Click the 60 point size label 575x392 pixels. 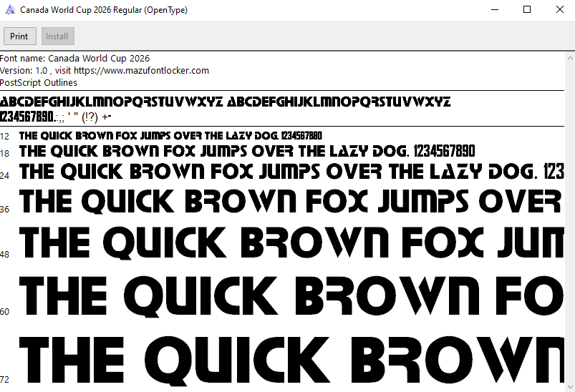pyautogui.click(x=5, y=311)
